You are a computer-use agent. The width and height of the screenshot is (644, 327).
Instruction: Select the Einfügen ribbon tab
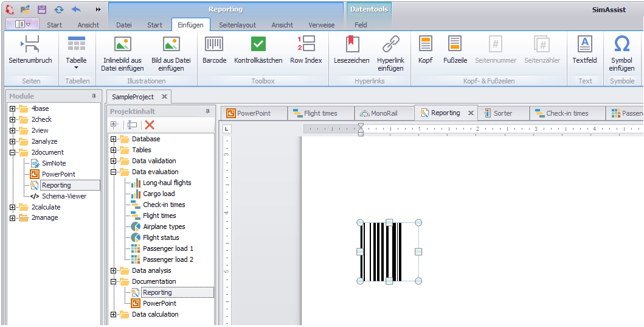190,25
